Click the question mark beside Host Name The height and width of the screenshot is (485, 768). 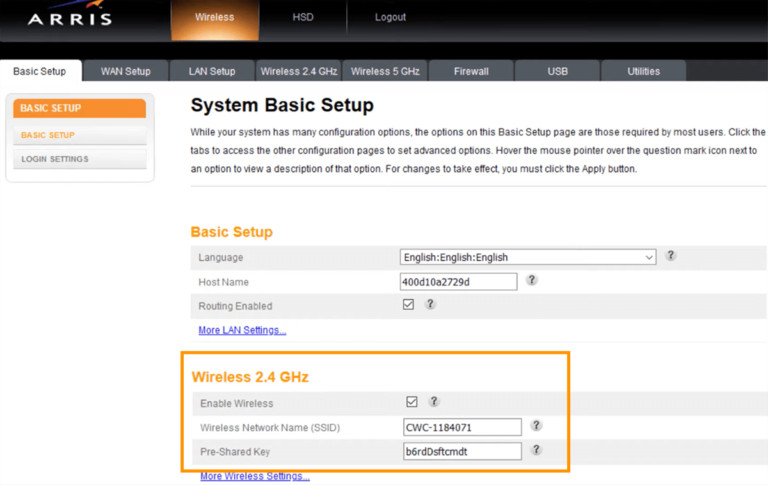click(532, 281)
